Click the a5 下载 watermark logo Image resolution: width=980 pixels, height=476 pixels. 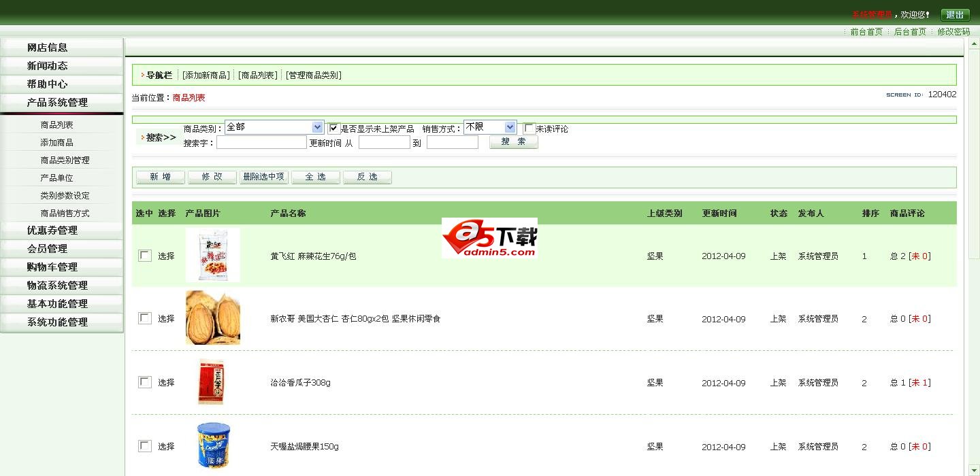click(489, 238)
